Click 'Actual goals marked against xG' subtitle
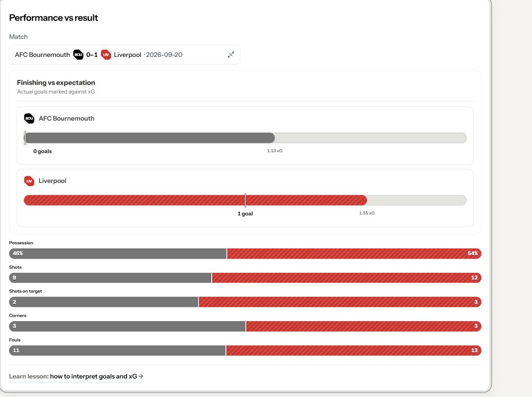The height and width of the screenshot is (397, 532). click(x=56, y=92)
